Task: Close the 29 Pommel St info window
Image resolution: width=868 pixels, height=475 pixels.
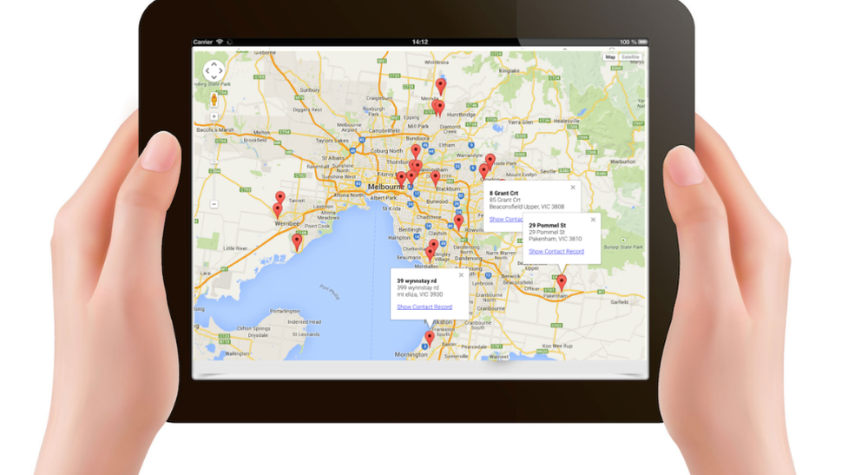Action: pos(593,220)
